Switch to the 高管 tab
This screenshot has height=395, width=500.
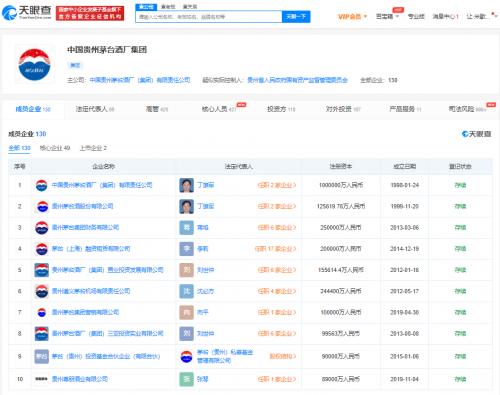point(157,109)
